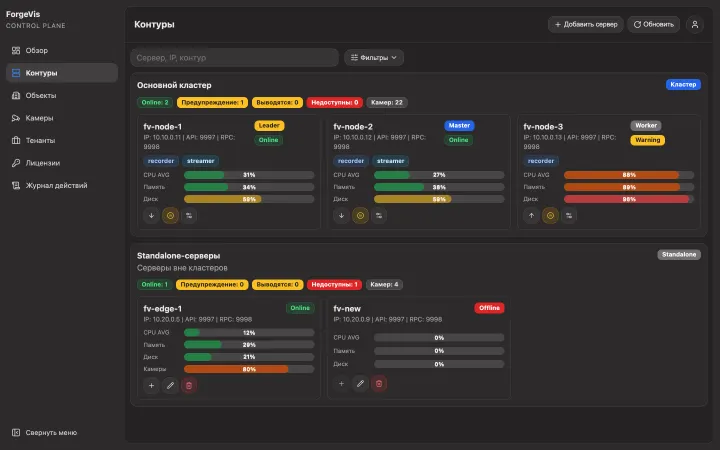Delete fv-new with trash icon
This screenshot has height=450, width=720.
tap(379, 383)
